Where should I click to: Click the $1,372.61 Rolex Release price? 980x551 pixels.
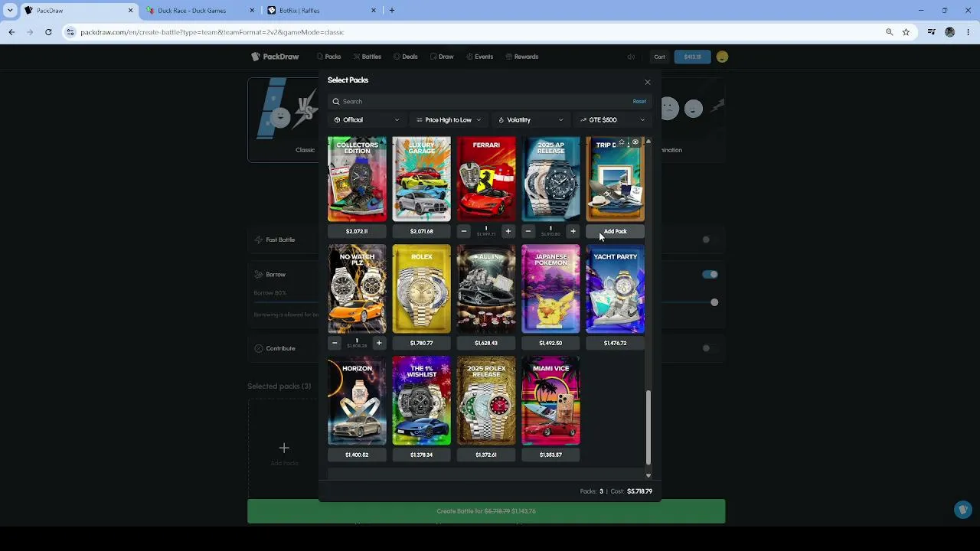(486, 455)
